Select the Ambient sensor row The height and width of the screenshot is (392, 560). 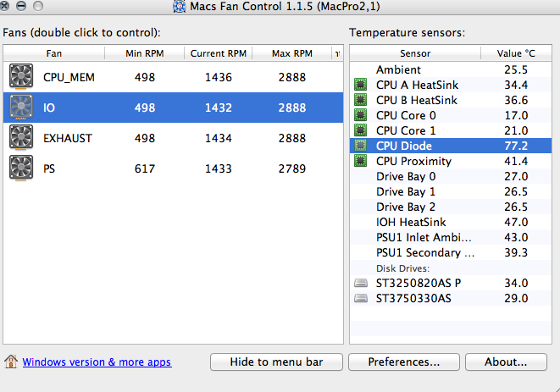tap(451, 69)
